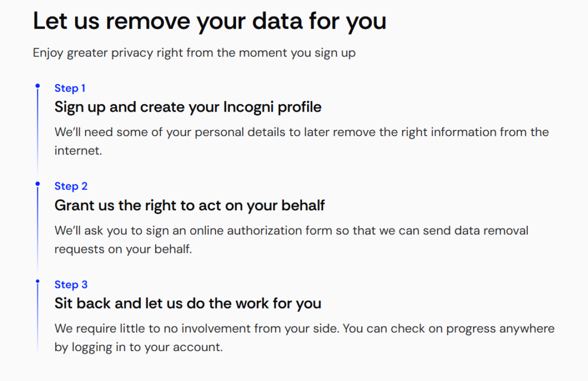This screenshot has width=588, height=381.
Task: Click the Step 2 timeline dot
Action: click(x=37, y=183)
